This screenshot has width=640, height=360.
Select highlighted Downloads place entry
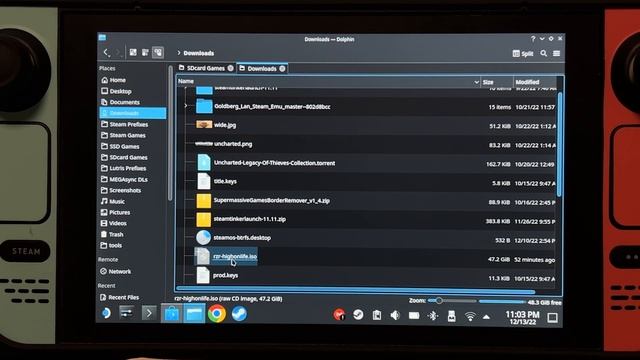[133, 113]
